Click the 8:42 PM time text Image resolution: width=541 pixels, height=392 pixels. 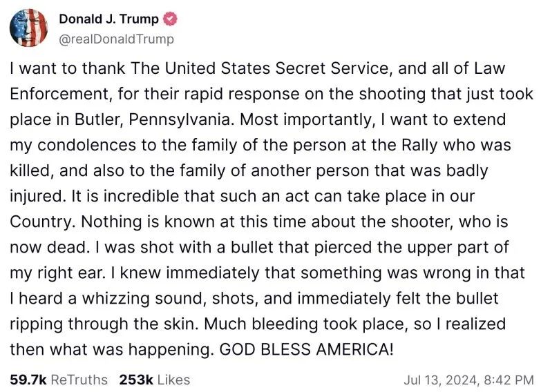509,380
